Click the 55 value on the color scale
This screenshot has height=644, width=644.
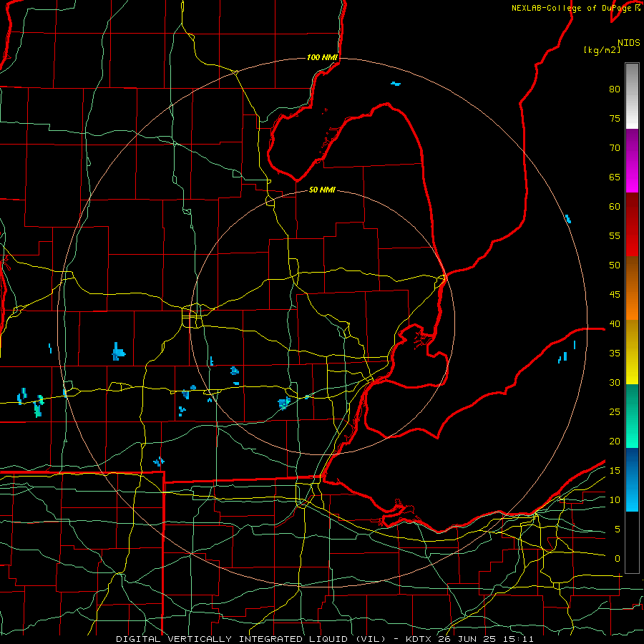[x=615, y=236]
